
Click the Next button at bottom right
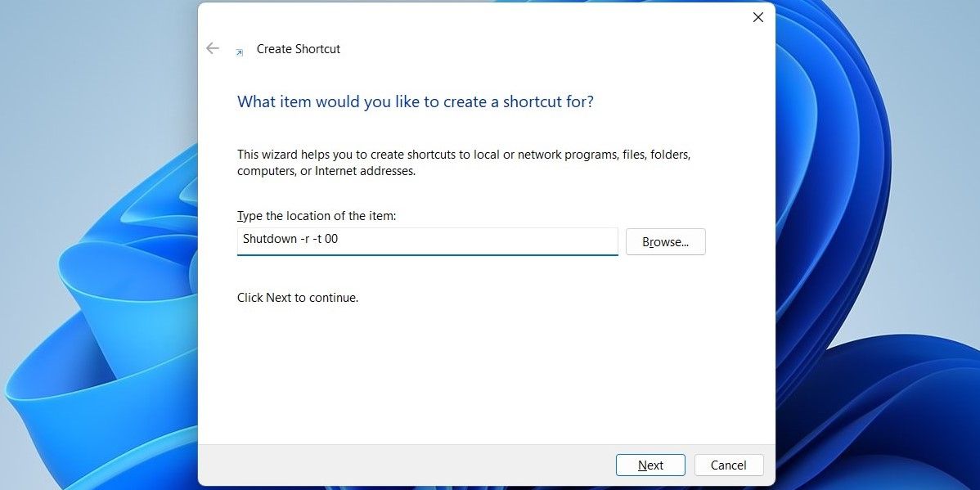[x=650, y=465]
